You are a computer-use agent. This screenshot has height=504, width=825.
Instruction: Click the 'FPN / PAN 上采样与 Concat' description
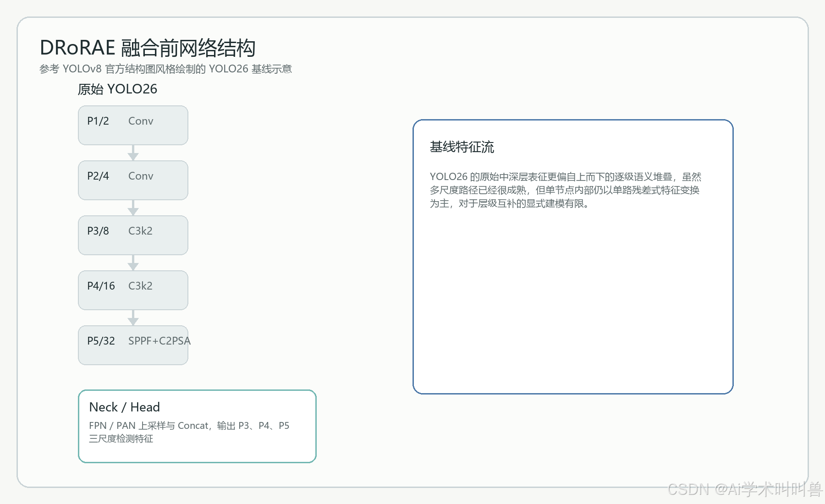coord(189,426)
